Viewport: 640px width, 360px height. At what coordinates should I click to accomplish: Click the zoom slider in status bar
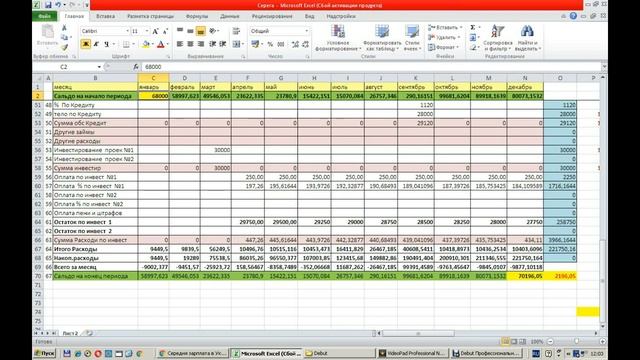pos(576,341)
